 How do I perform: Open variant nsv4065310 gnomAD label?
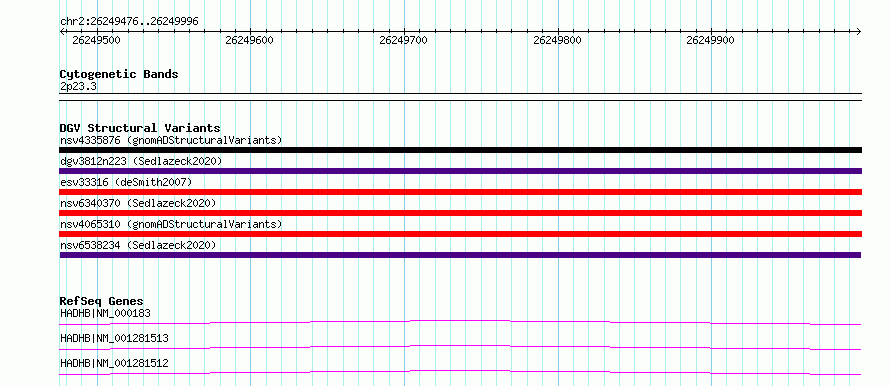coord(171,224)
